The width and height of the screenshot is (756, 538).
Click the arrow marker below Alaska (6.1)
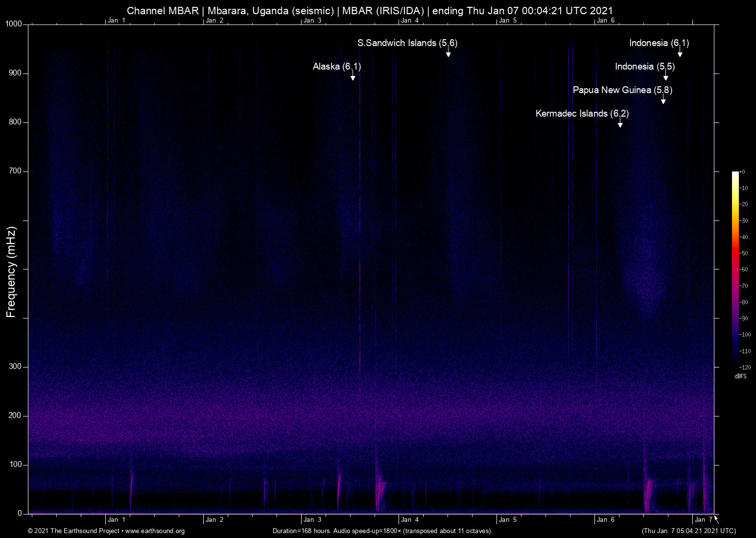pyautogui.click(x=353, y=76)
